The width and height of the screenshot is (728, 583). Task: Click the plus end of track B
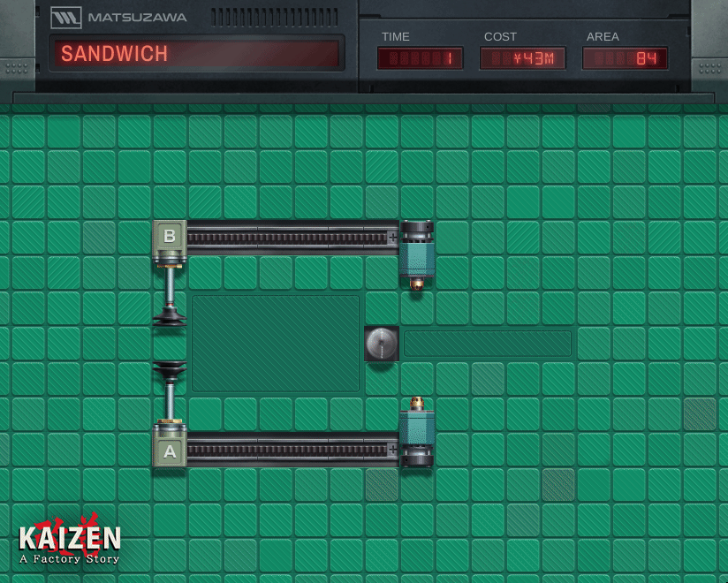coord(393,238)
